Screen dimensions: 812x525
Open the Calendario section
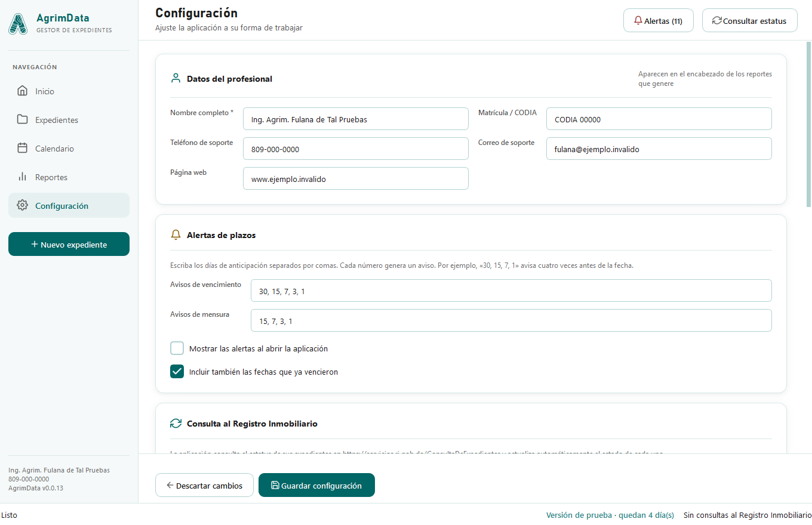pos(69,149)
